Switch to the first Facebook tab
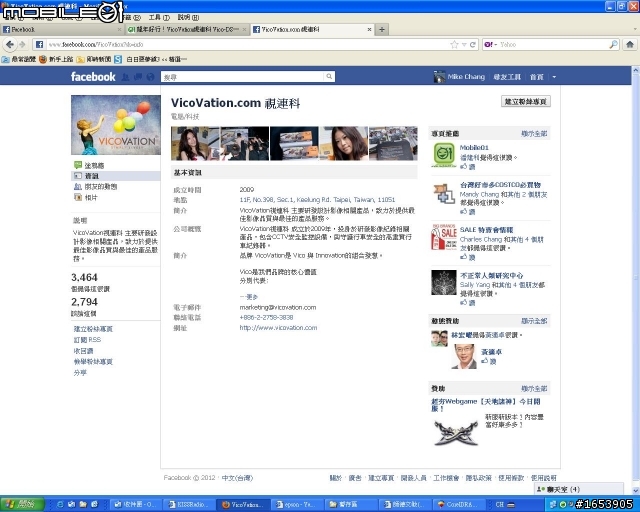Image resolution: width=640 pixels, height=512 pixels. pos(61,29)
